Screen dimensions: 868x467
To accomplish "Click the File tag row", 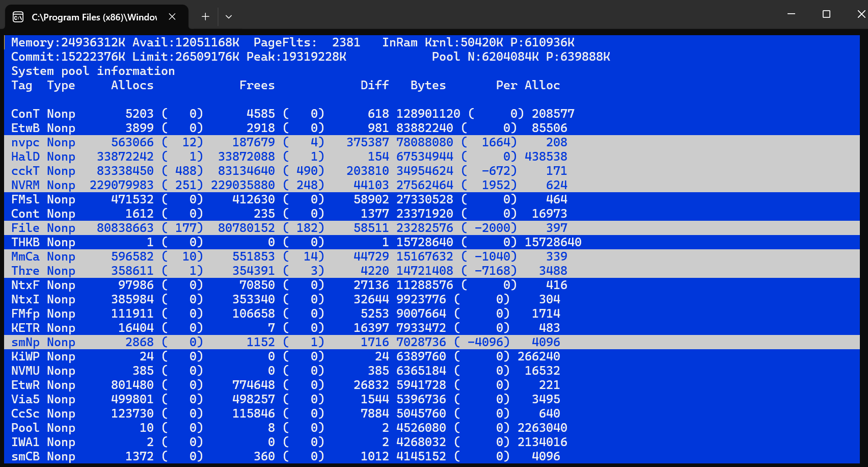I will pos(432,228).
